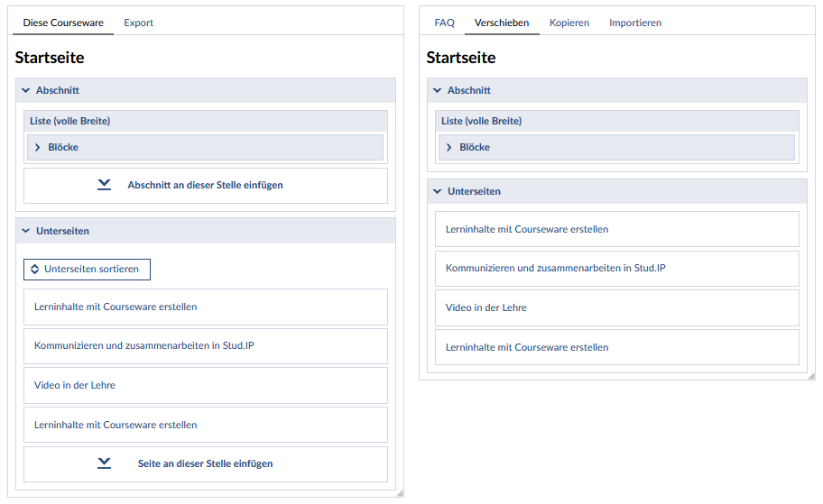Click the Unterseiten sortieren button

87,269
